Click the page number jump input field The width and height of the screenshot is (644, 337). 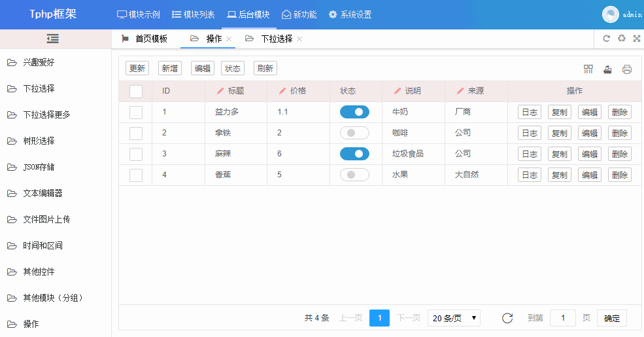tap(563, 318)
